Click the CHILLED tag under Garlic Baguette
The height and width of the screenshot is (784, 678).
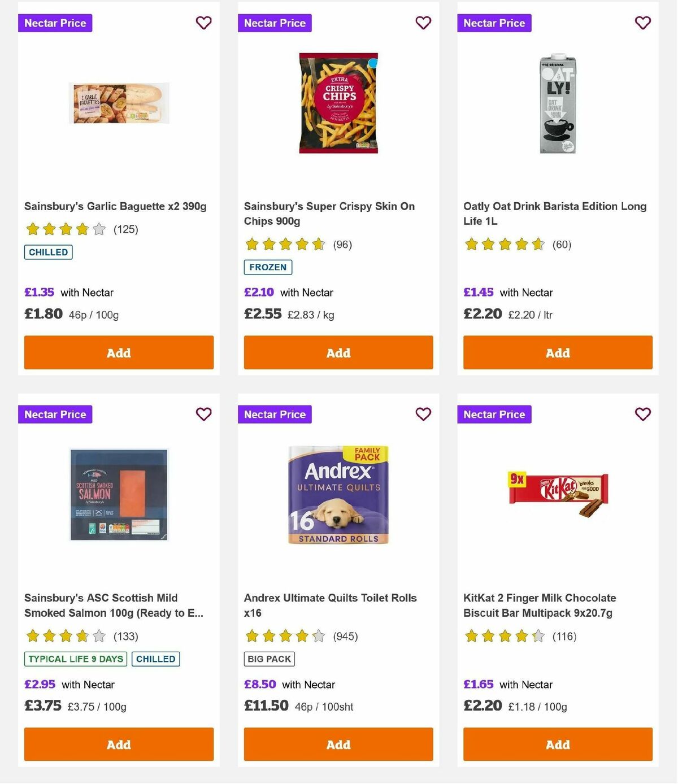tap(48, 252)
